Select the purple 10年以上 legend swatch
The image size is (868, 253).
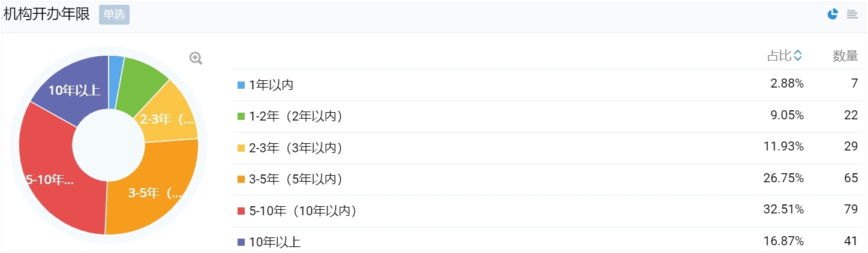coord(241,242)
